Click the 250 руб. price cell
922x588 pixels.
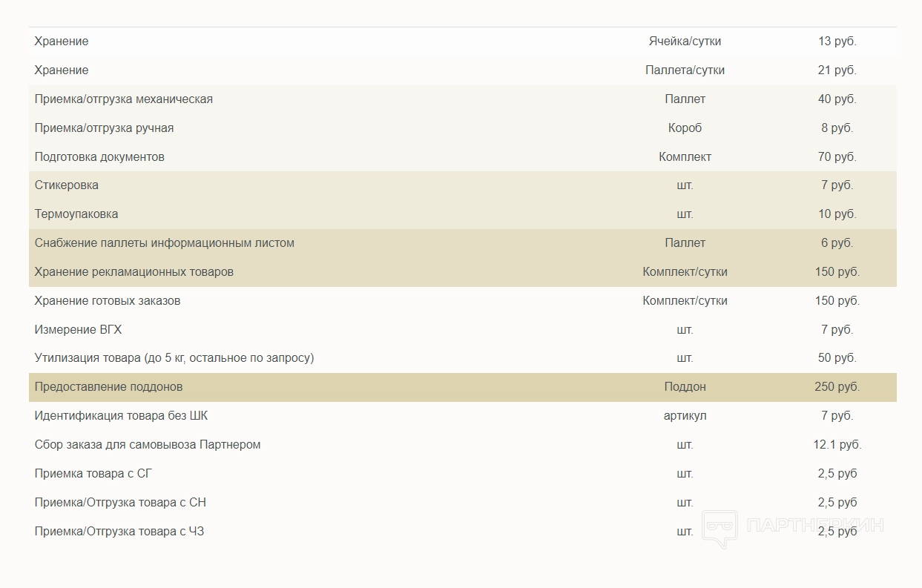pos(837,387)
